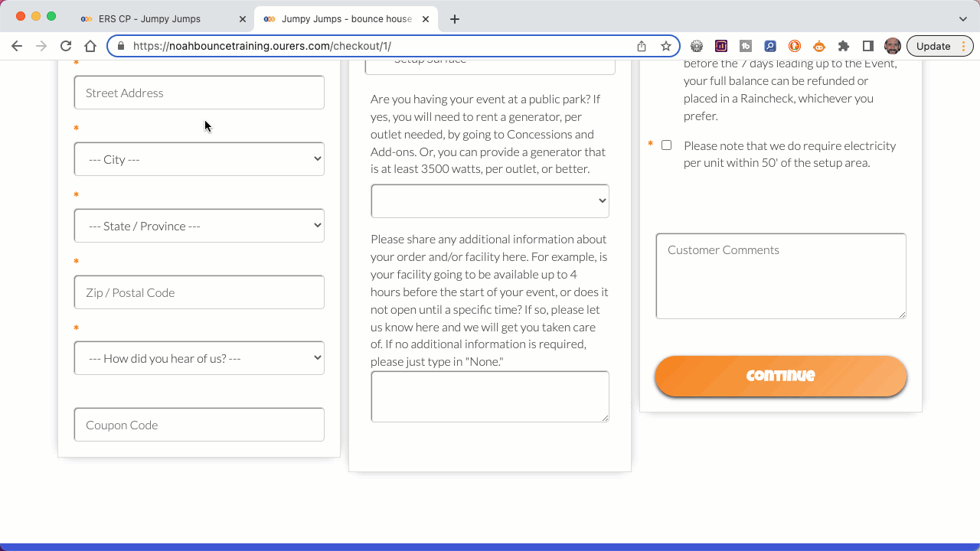Bookmark this page with the star
Screen dimensions: 980x551
click(666, 46)
